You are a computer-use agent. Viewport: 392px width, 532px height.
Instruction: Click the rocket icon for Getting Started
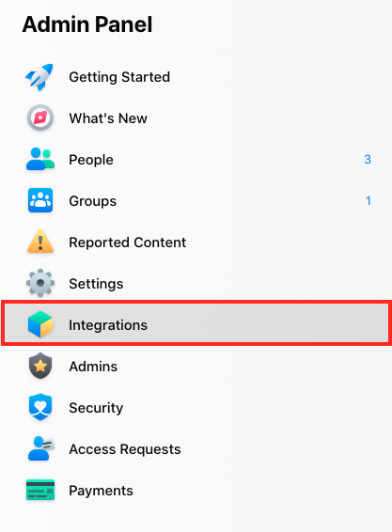click(x=40, y=77)
